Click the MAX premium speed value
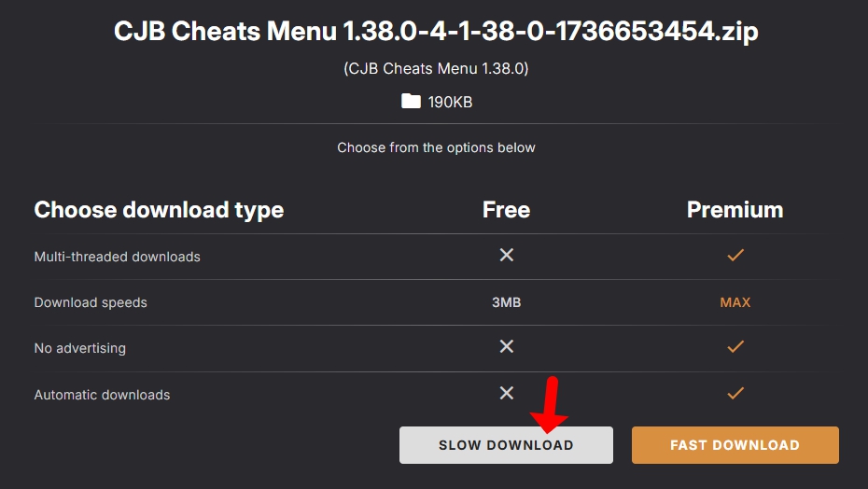Image resolution: width=868 pixels, height=489 pixels. [x=735, y=302]
